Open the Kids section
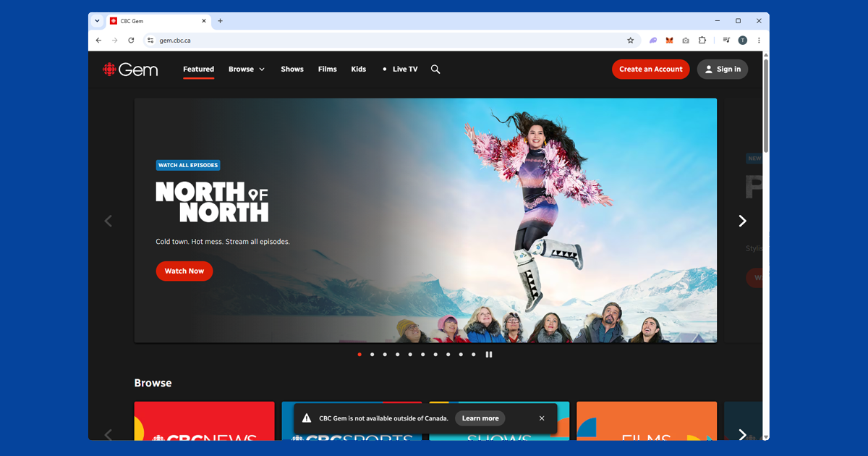This screenshot has height=456, width=868. 359,69
